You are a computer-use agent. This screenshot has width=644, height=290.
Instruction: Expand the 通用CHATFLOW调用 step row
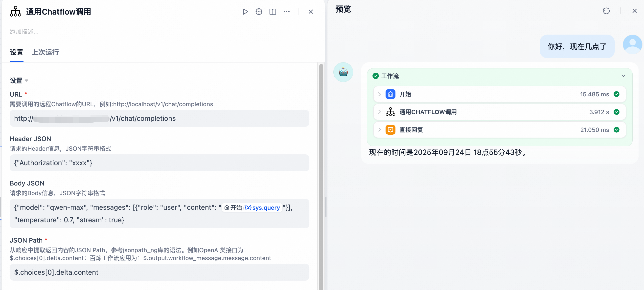pyautogui.click(x=379, y=112)
